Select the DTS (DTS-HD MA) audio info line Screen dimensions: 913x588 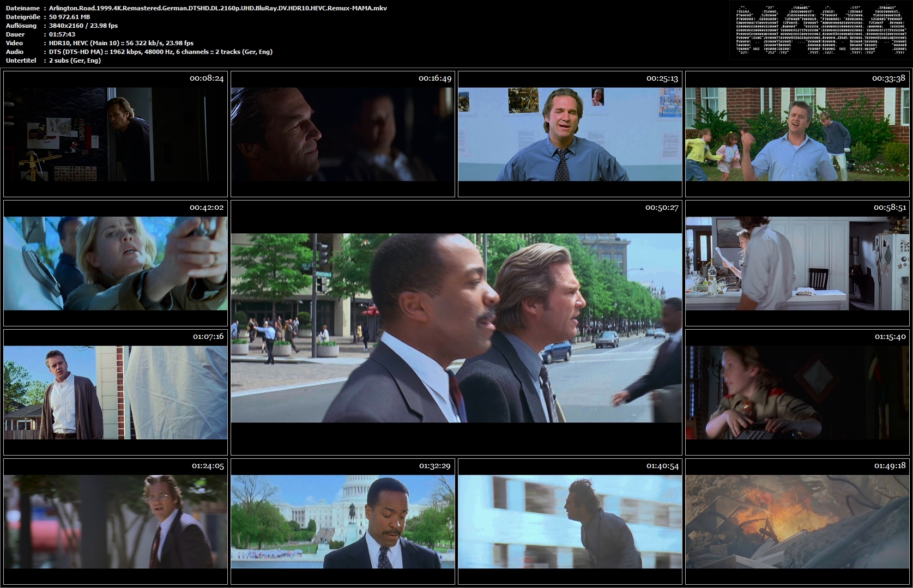click(x=161, y=52)
